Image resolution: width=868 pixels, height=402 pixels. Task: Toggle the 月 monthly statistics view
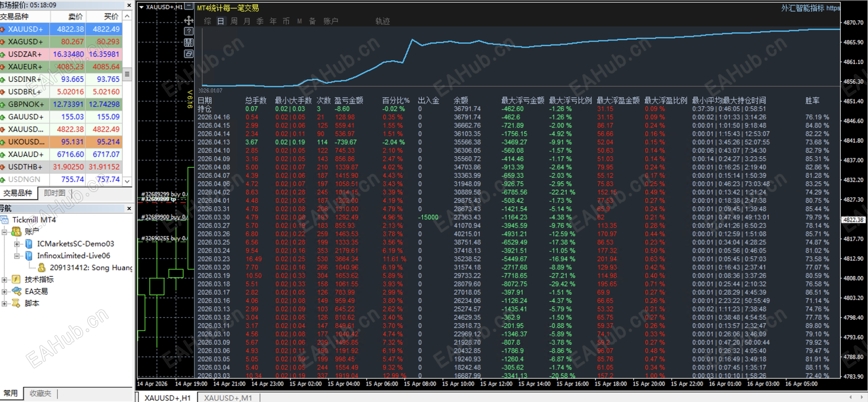tap(247, 21)
